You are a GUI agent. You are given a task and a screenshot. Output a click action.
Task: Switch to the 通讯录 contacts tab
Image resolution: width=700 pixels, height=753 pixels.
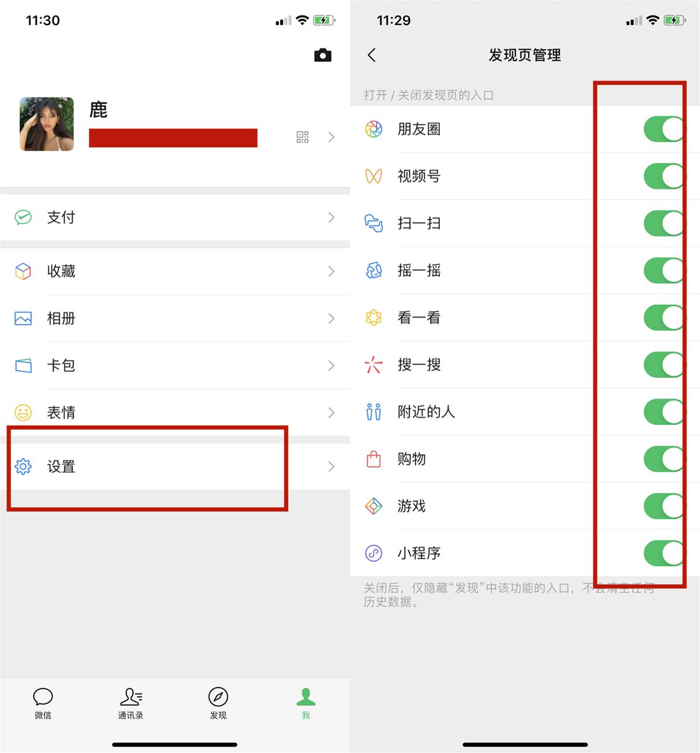[131, 703]
